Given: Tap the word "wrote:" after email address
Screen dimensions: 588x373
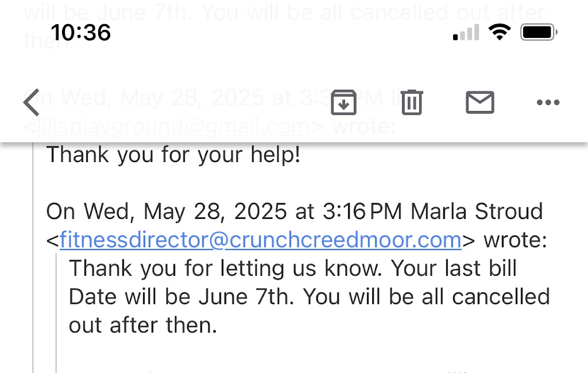Looking at the screenshot, I should tap(515, 240).
